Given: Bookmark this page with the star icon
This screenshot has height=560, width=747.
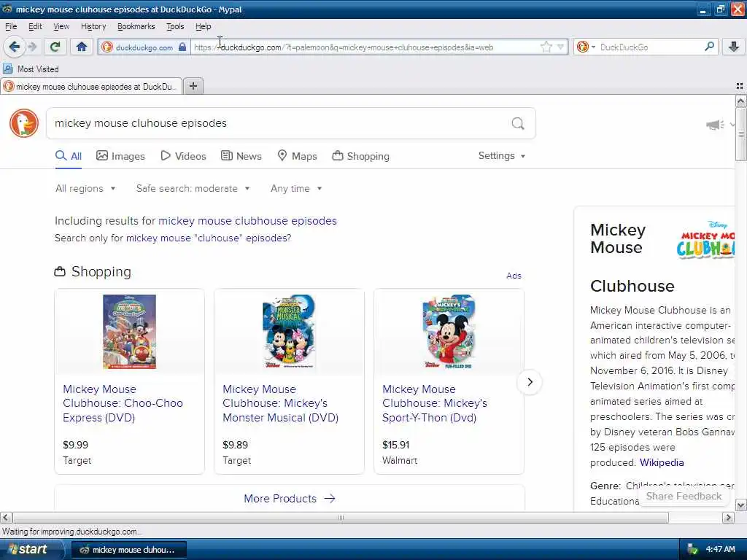Looking at the screenshot, I should click(x=546, y=47).
